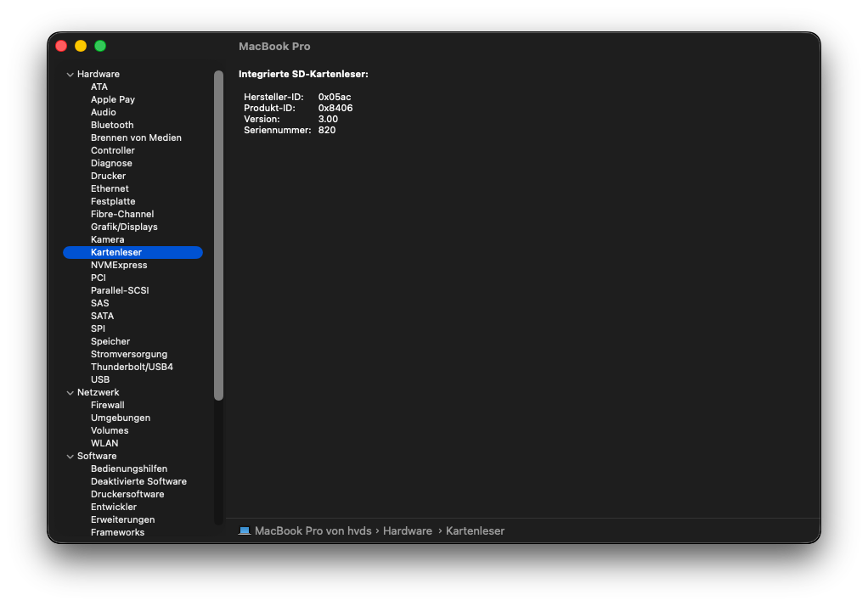Open the Ethernet entry
Viewport: 868px width, 606px height.
pyautogui.click(x=110, y=188)
